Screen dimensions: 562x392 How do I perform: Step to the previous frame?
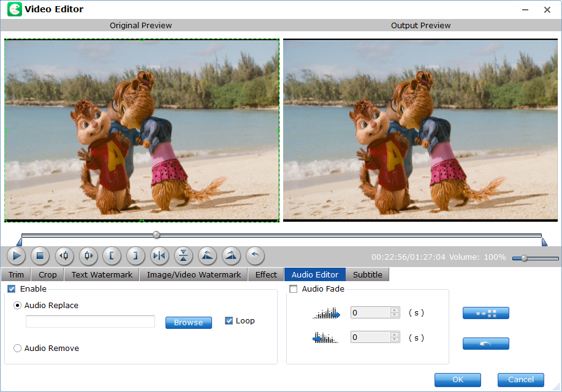[x=64, y=255]
